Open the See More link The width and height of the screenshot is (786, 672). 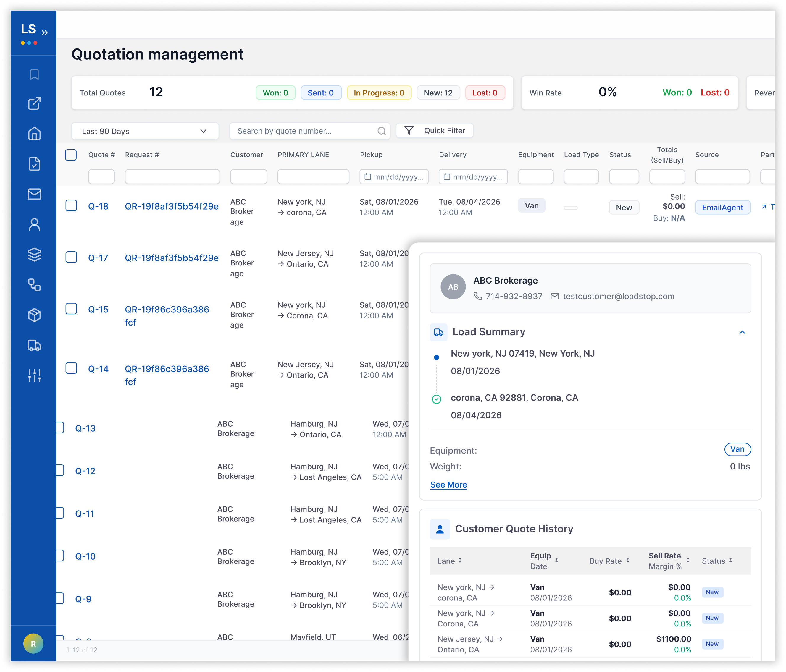(448, 485)
